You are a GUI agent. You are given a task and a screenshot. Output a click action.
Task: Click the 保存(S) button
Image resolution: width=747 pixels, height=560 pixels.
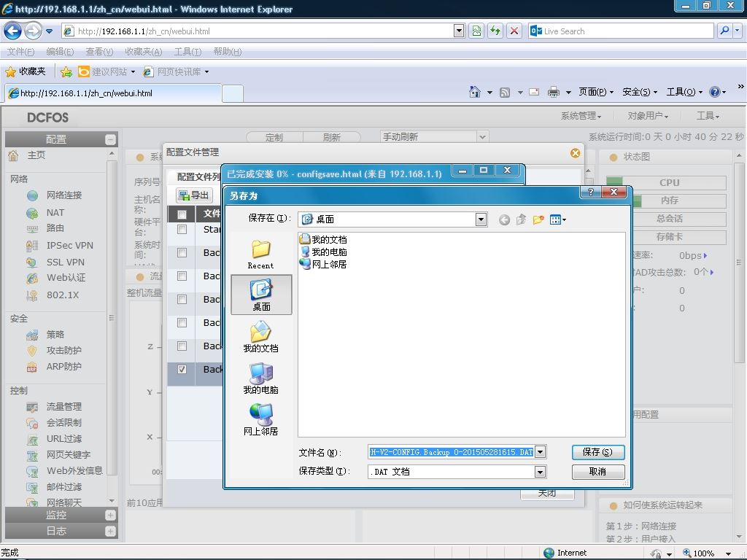(x=598, y=452)
